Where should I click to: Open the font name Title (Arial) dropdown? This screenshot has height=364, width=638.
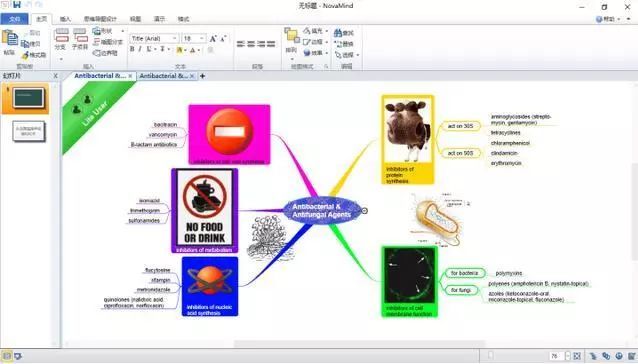[175, 38]
